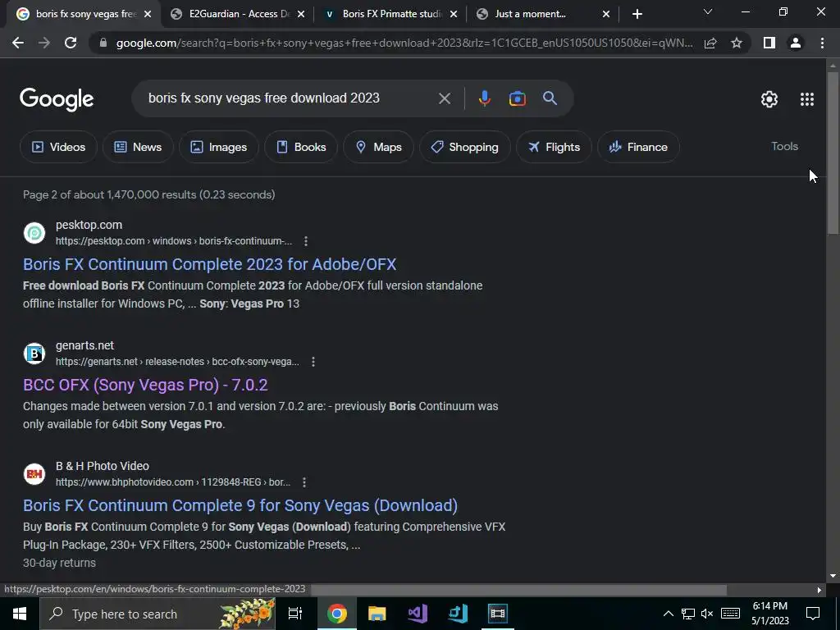Open Google quick settings gear
The width and height of the screenshot is (840, 630).
tap(769, 99)
